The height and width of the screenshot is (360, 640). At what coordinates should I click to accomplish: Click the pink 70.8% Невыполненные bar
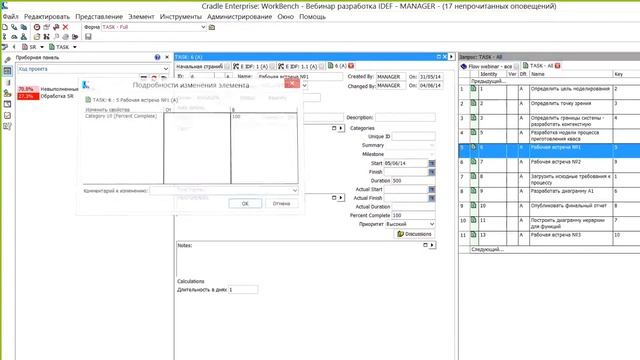[28, 89]
